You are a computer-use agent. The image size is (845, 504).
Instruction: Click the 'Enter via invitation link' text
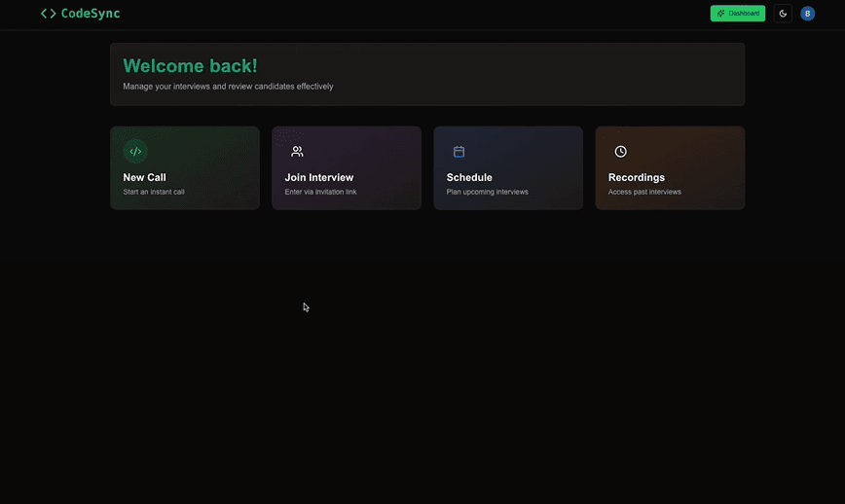tap(320, 192)
